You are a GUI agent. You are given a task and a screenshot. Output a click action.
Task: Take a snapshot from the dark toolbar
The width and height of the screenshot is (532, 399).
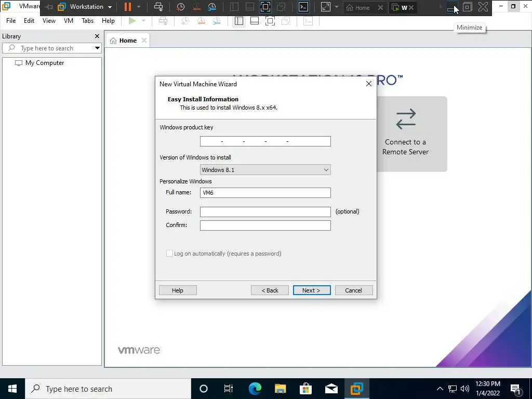point(180,7)
